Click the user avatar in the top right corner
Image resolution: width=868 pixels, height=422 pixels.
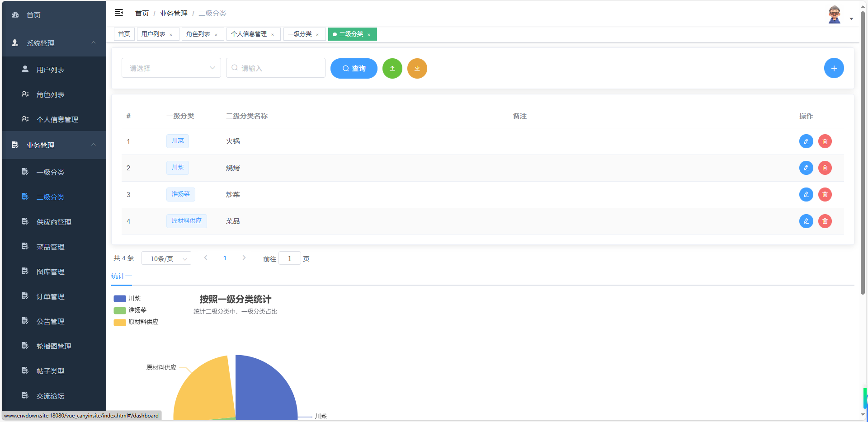[834, 14]
